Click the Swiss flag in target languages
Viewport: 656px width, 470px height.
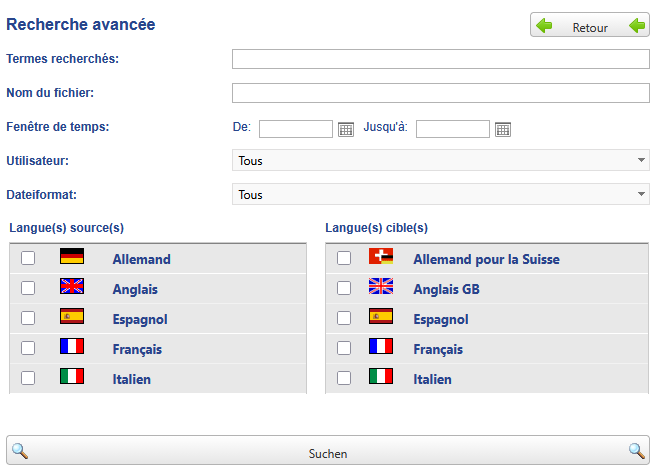pos(381,258)
